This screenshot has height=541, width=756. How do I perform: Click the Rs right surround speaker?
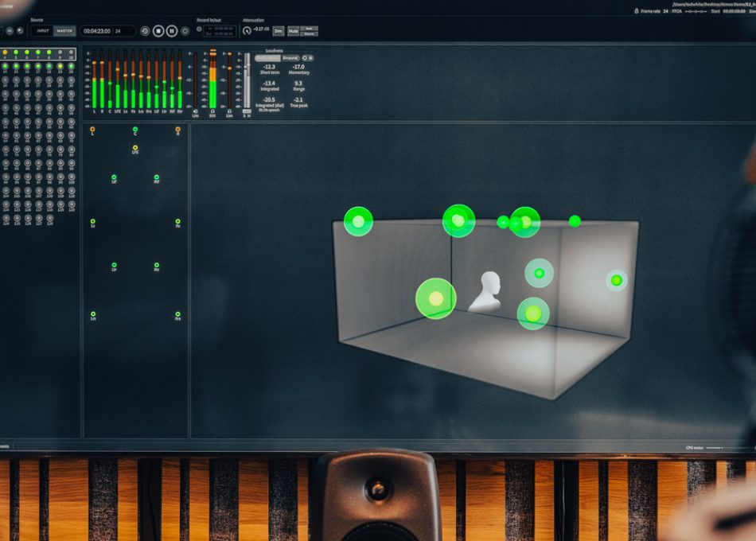pyautogui.click(x=178, y=222)
